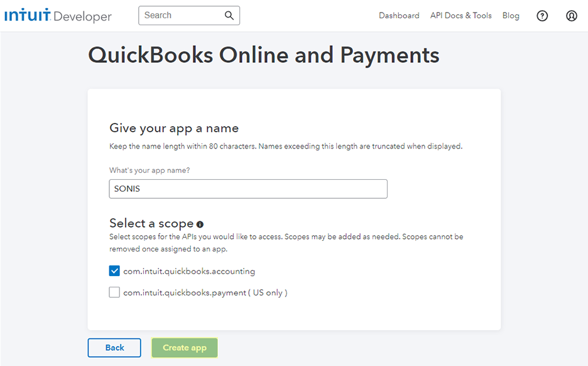588x366 pixels.
Task: Click the com.intuit.quickbooks.payment ( US only ) label
Action: coord(205,292)
